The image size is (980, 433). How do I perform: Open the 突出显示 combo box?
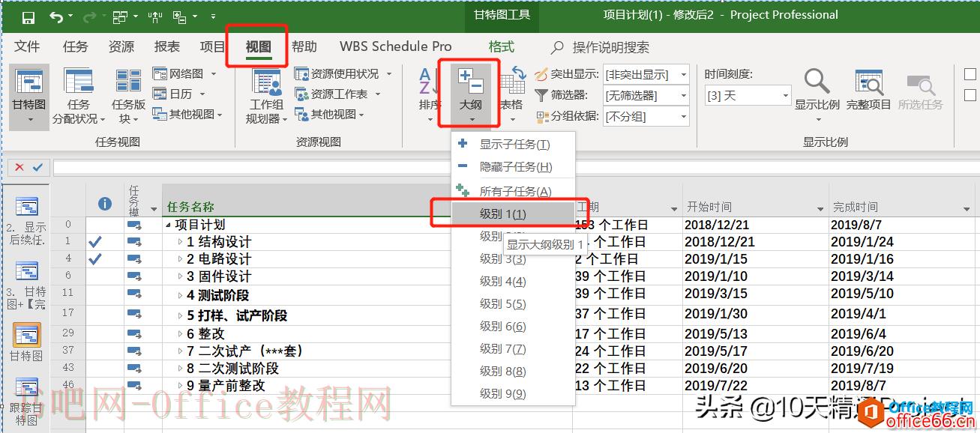click(x=646, y=73)
